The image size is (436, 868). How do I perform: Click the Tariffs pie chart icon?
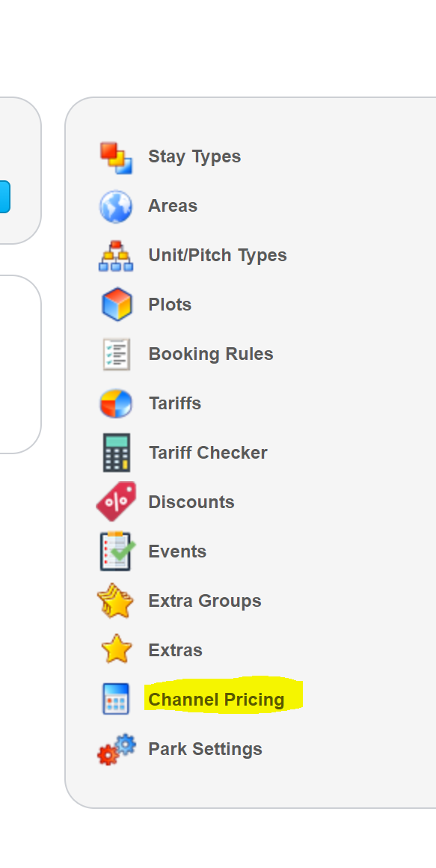[x=116, y=403]
